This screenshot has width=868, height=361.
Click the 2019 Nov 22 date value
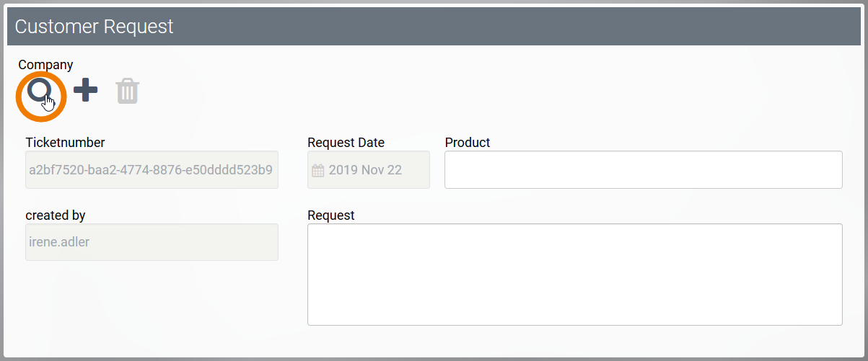point(365,171)
